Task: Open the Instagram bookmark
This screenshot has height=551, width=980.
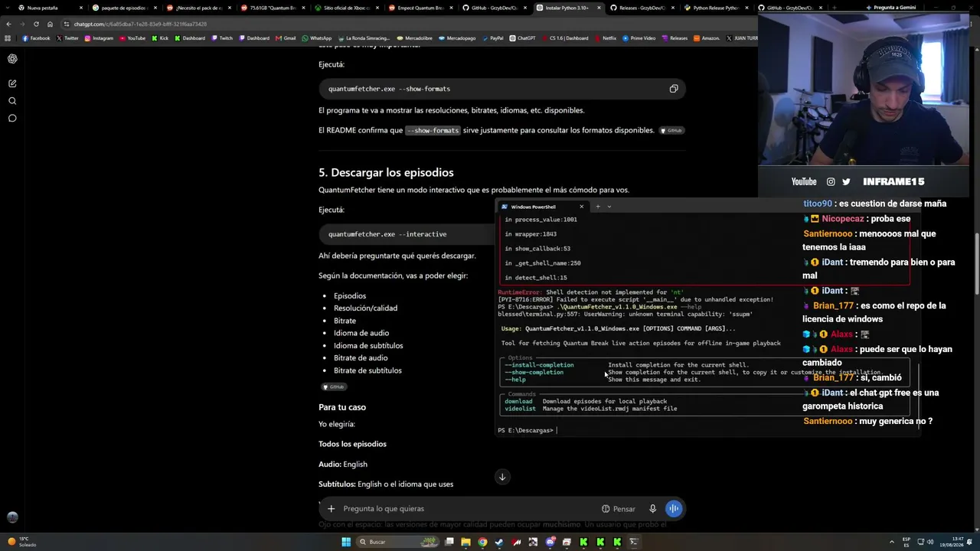Action: [99, 38]
